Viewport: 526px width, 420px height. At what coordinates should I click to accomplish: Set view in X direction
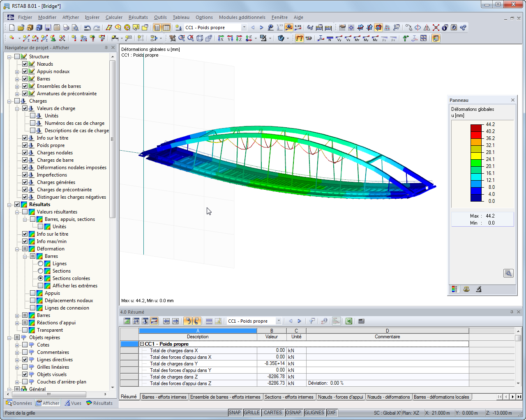[221, 38]
